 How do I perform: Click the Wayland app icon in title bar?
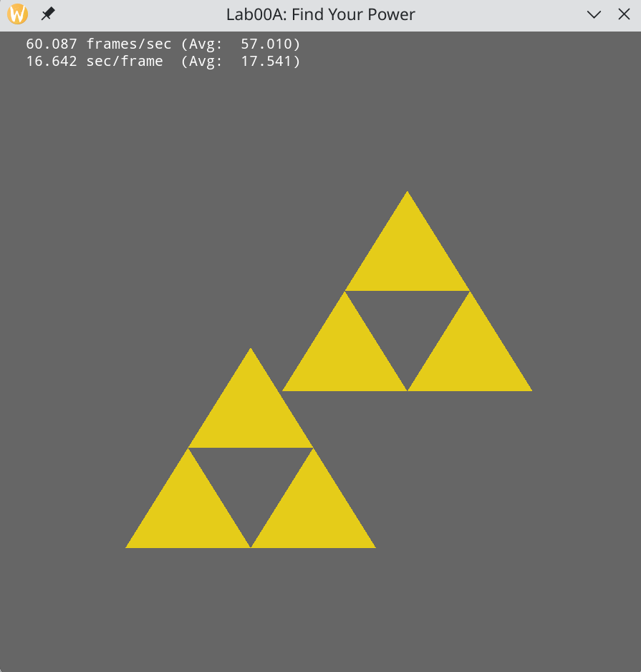point(18,14)
